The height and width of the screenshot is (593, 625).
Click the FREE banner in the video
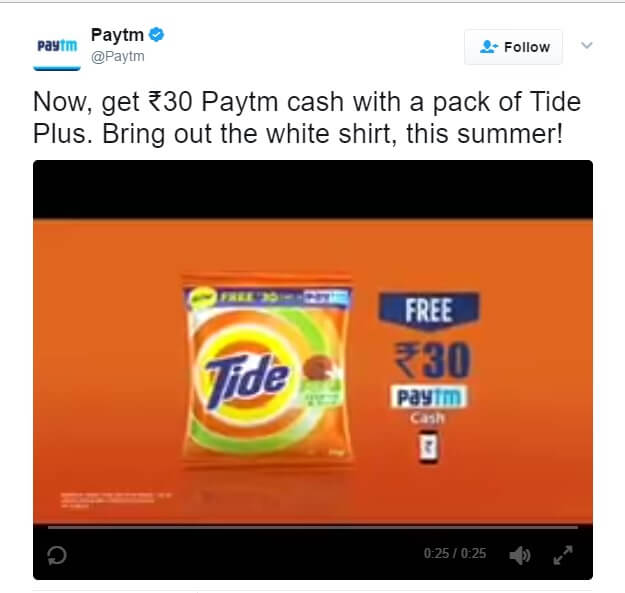pos(429,310)
